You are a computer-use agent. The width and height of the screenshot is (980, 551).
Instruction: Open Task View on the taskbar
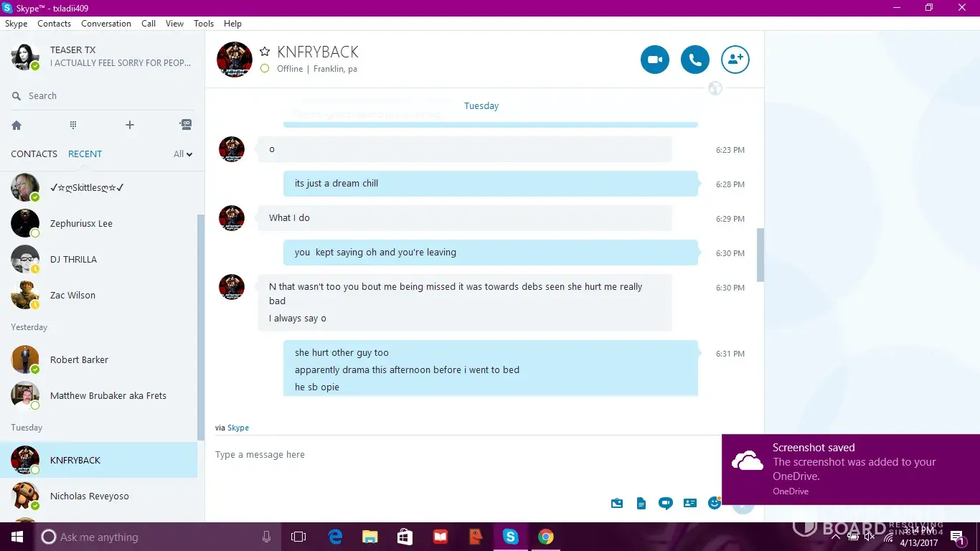[298, 537]
